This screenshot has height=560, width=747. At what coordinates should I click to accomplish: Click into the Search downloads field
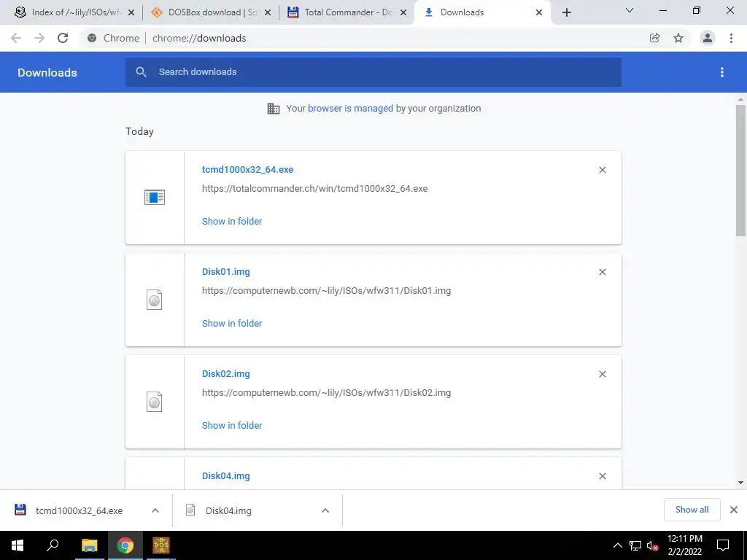[373, 72]
